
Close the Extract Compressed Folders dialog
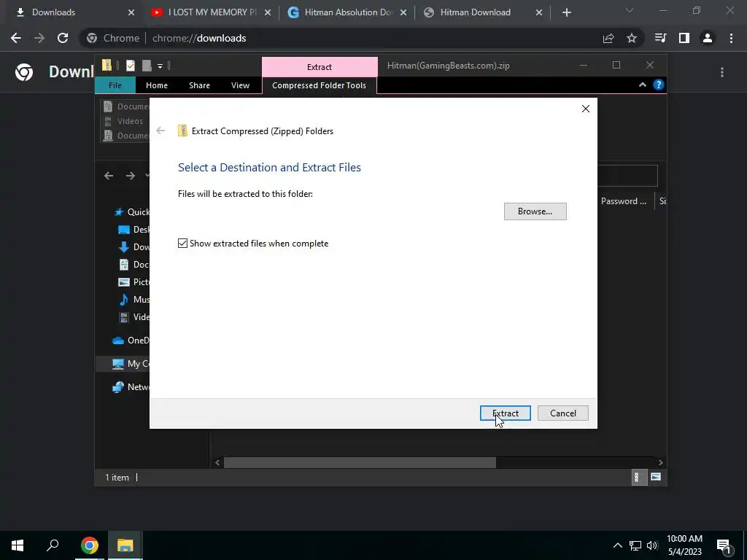586,109
